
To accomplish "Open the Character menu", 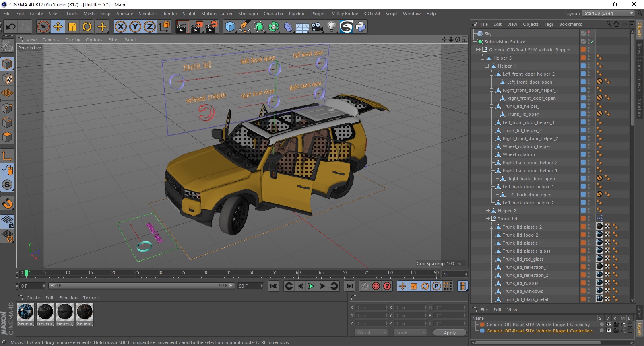I will click(274, 14).
